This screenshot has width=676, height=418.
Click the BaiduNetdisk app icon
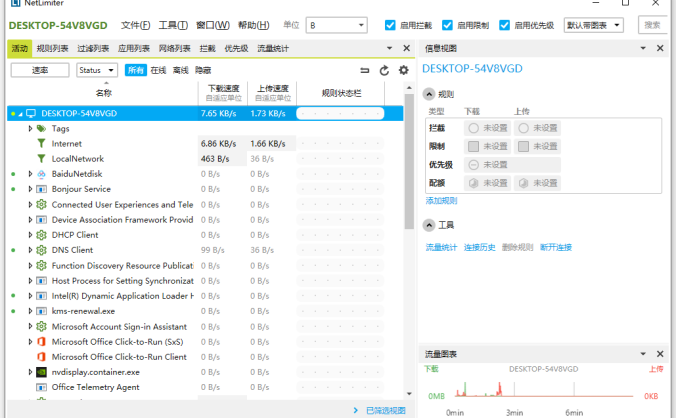point(41,174)
